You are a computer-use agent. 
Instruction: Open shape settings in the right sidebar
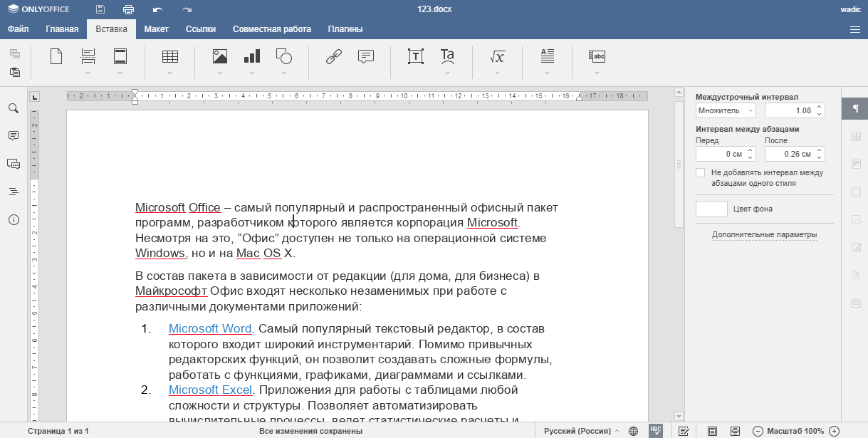(x=854, y=219)
